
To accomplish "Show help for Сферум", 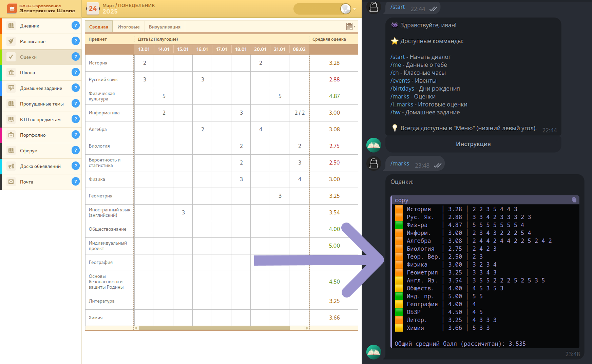I will coord(76,150).
